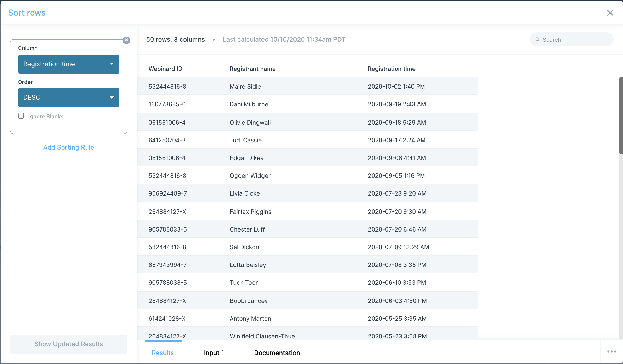623x364 pixels.
Task: Click time 2020-09-05 1:16 PM
Action: click(x=396, y=175)
